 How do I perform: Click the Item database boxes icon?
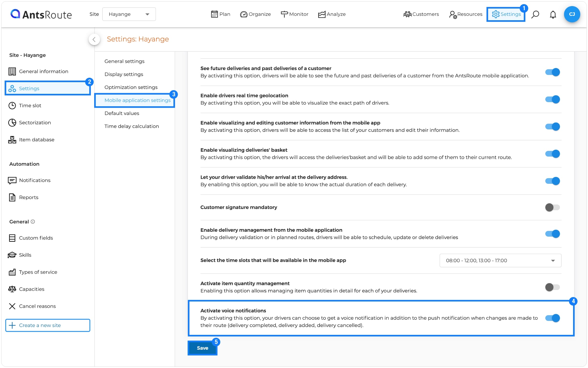(x=12, y=140)
